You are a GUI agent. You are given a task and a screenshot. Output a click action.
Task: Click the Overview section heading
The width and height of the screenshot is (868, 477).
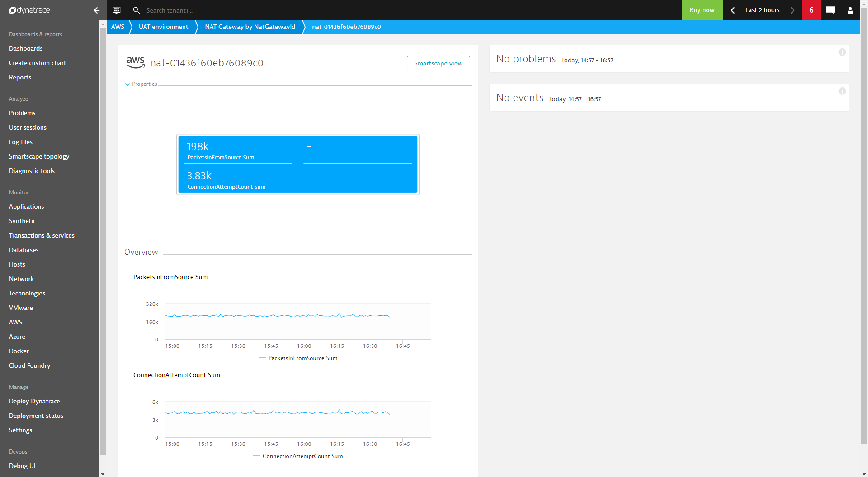pos(141,252)
